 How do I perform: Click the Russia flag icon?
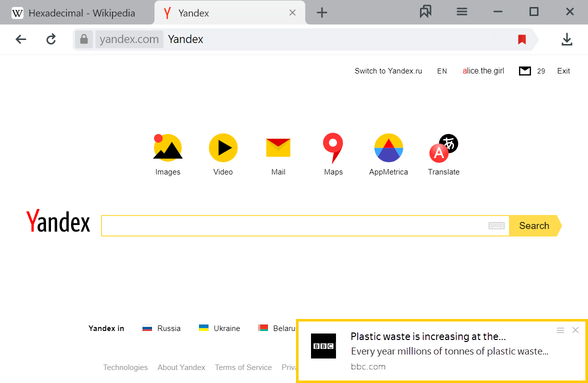point(147,328)
